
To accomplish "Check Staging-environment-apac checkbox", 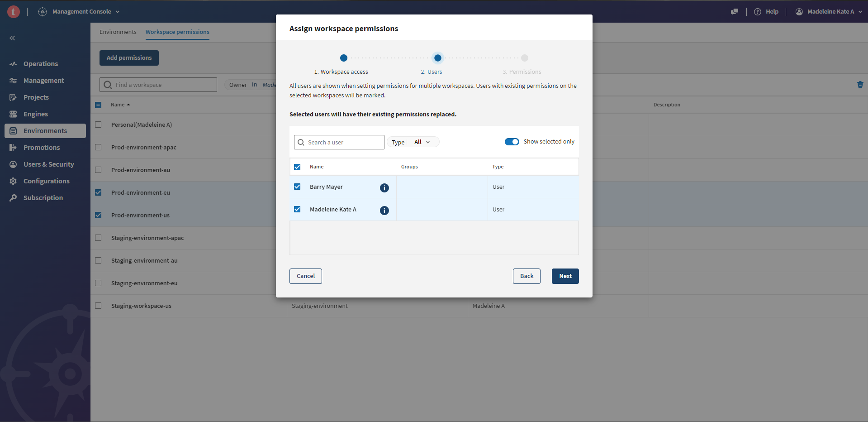I will click(x=98, y=238).
